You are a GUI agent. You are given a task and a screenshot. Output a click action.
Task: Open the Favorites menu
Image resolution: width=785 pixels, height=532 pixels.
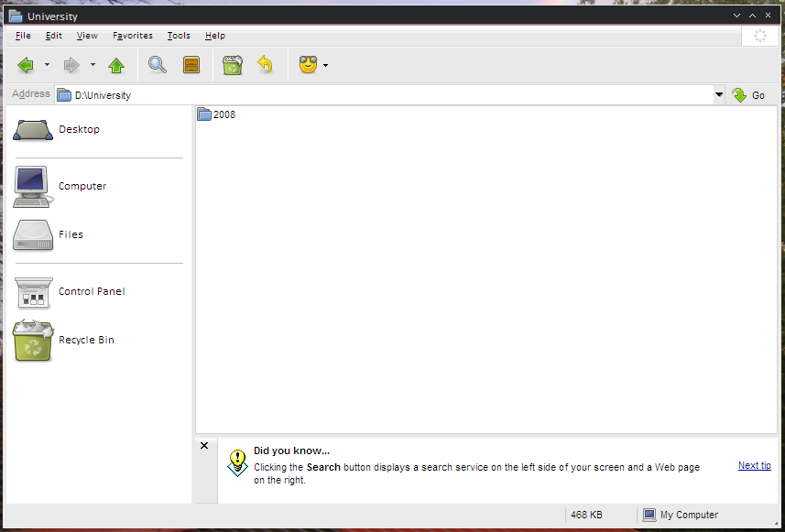pos(133,36)
